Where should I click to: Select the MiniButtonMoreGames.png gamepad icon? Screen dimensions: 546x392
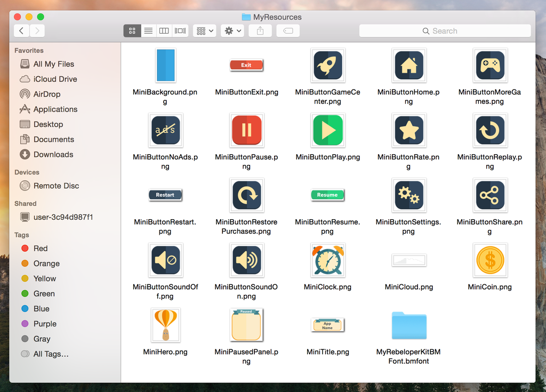[490, 65]
